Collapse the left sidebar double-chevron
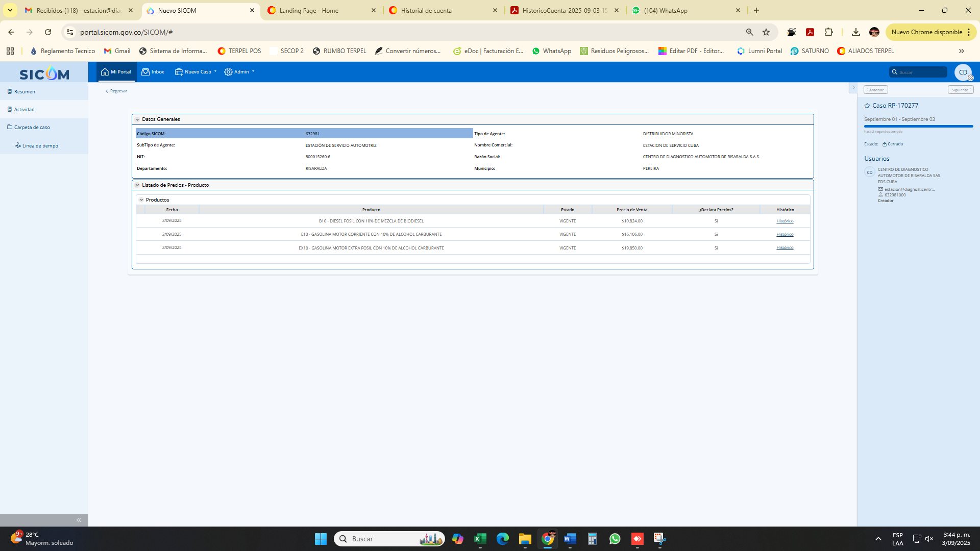The width and height of the screenshot is (980, 551). [79, 520]
